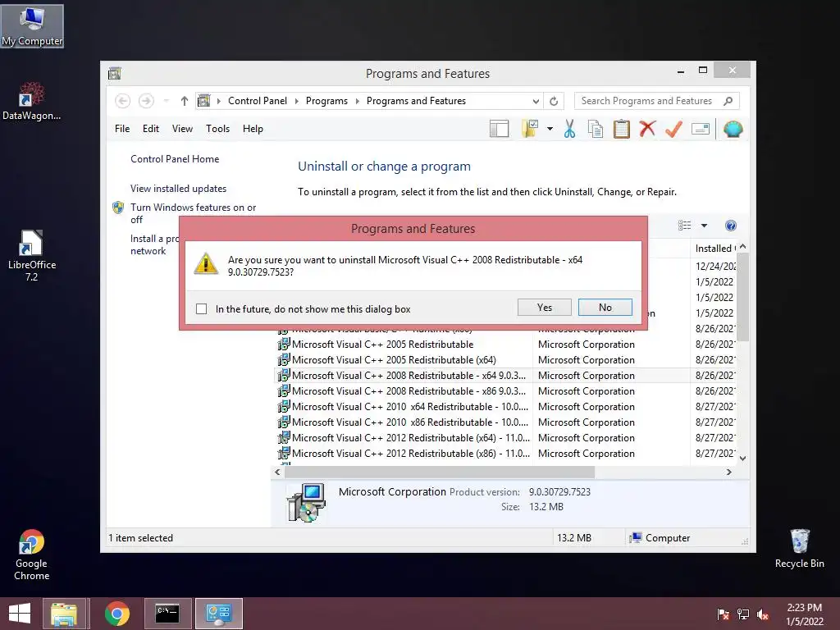The height and width of the screenshot is (630, 840).
Task: Open the address bar history dropdown
Action: pos(536,101)
